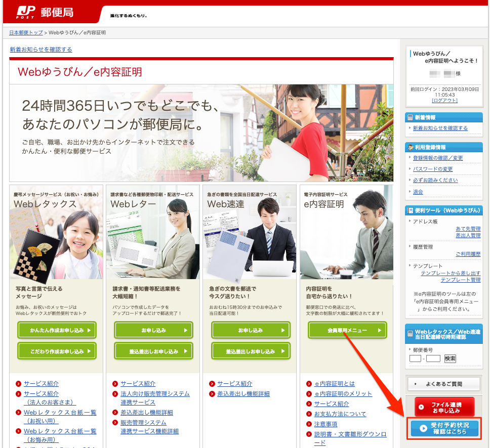490x448 pixels.
Task: Click the ログアウト link
Action: [x=444, y=101]
